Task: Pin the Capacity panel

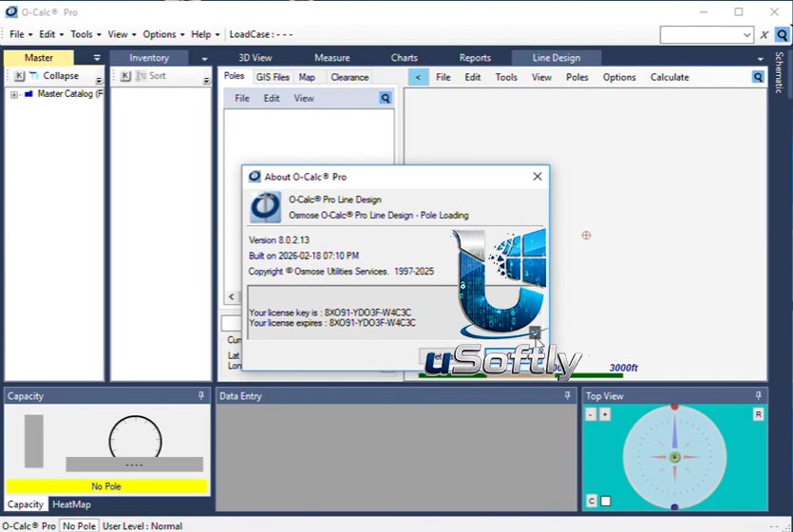Action: coord(200,395)
